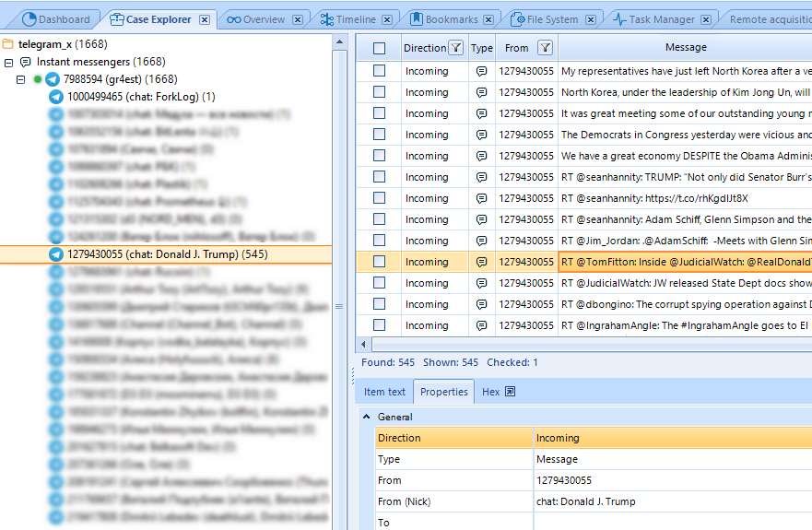Close the Timeline tab
The height and width of the screenshot is (530, 812).
[387, 19]
